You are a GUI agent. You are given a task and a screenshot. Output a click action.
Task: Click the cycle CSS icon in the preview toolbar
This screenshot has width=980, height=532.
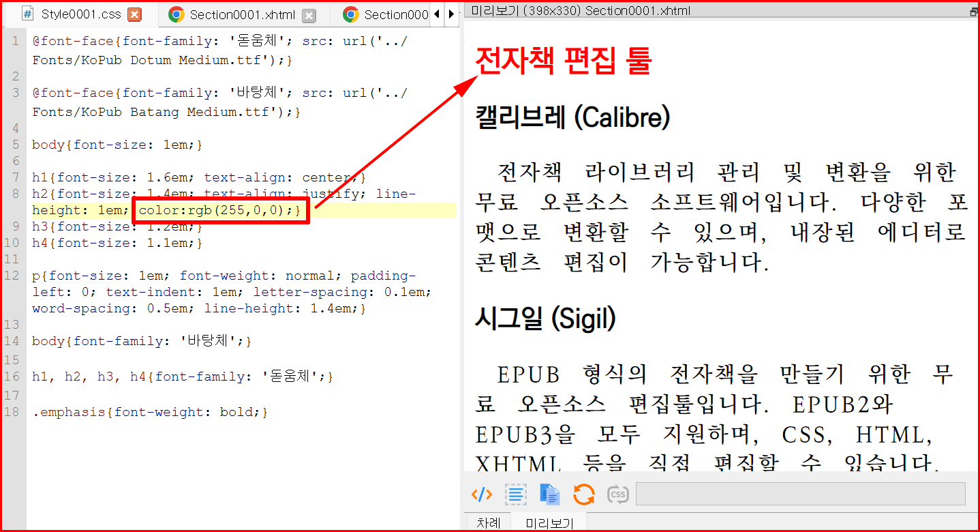tap(617, 494)
